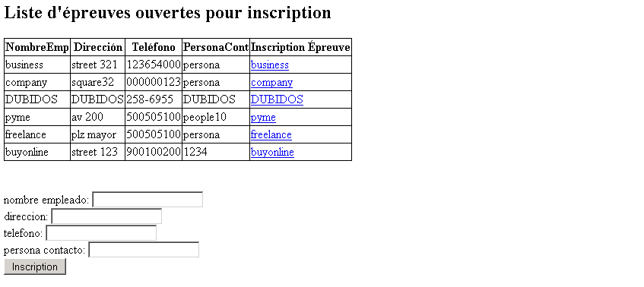Open the buyonline inscription link
The height and width of the screenshot is (287, 644).
tap(272, 152)
